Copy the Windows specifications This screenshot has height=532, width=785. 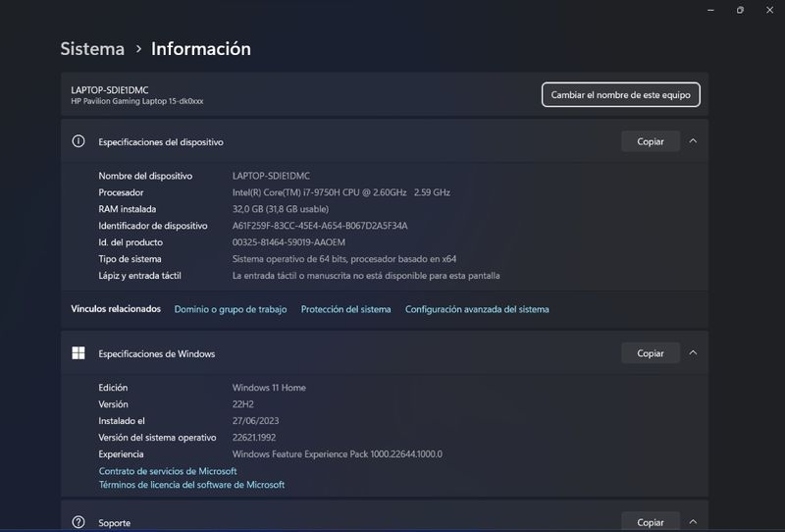tap(651, 353)
